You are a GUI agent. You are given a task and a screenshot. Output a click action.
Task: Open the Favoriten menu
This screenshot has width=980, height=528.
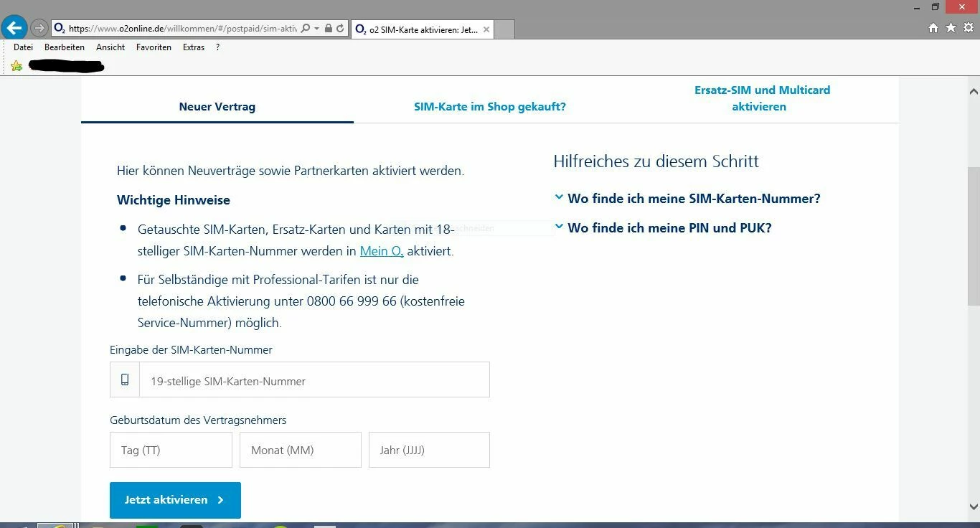click(x=154, y=47)
